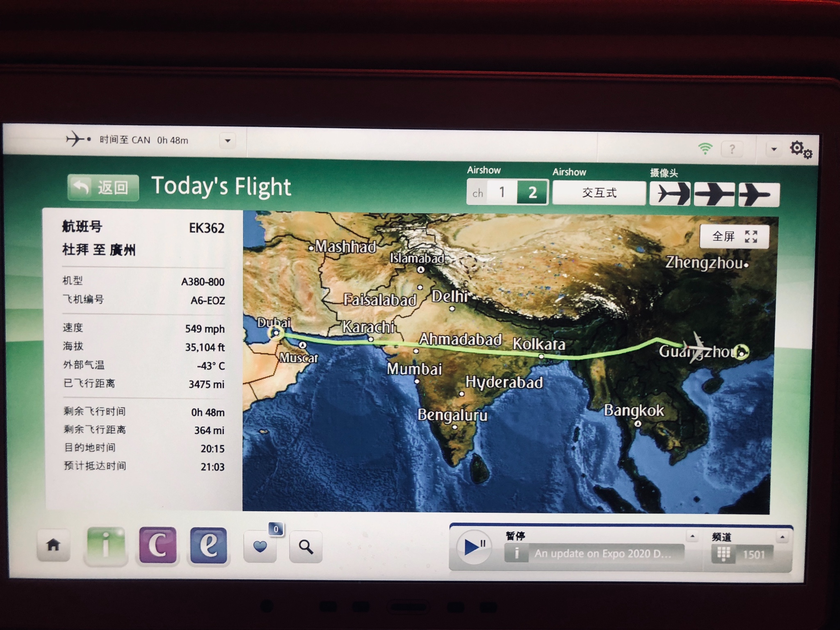Open the dropdown arrow beside settings gear
This screenshot has width=840, height=630.
click(x=774, y=149)
